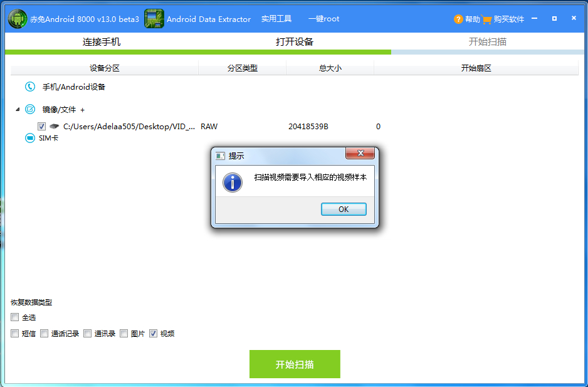Click the green step progress bar
Image resolution: width=588 pixels, height=387 pixels.
point(198,52)
